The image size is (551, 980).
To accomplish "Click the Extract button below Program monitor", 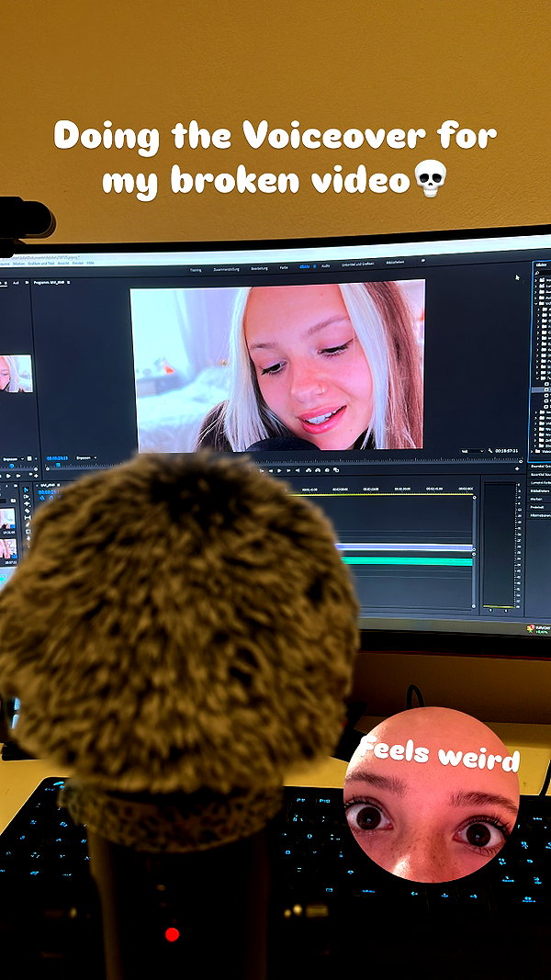I will [318, 470].
